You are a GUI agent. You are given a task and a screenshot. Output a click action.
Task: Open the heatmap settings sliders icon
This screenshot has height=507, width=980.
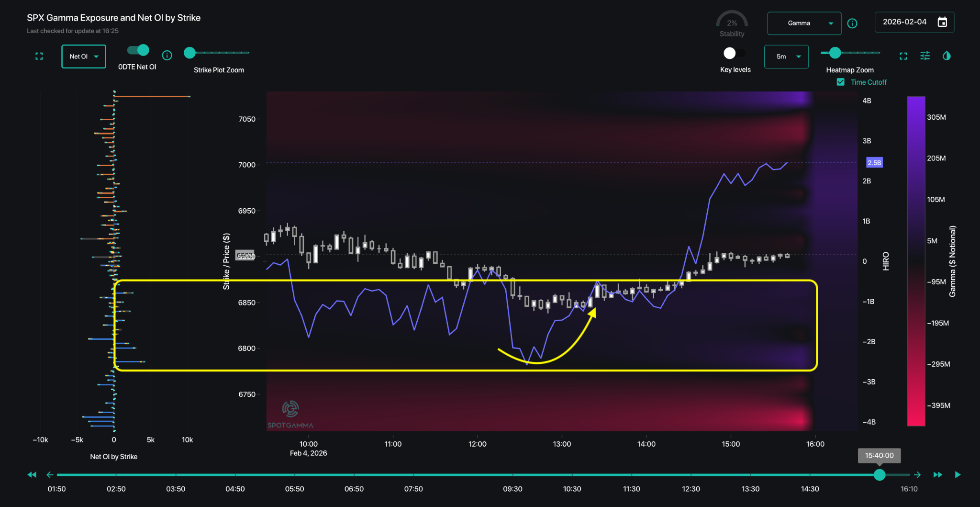pyautogui.click(x=924, y=56)
